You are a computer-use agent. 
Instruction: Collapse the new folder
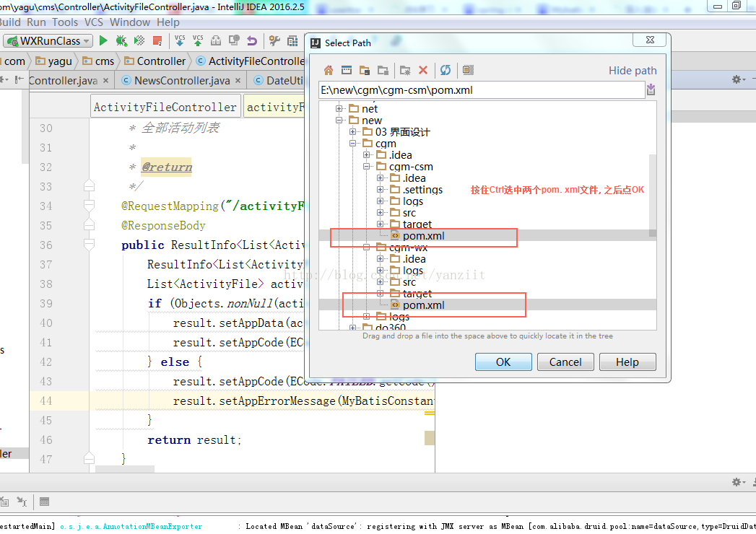coord(339,120)
